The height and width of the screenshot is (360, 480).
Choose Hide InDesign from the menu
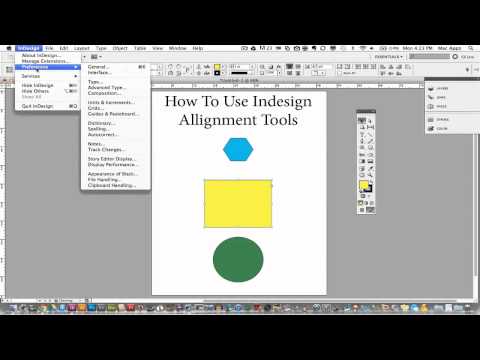47,85
